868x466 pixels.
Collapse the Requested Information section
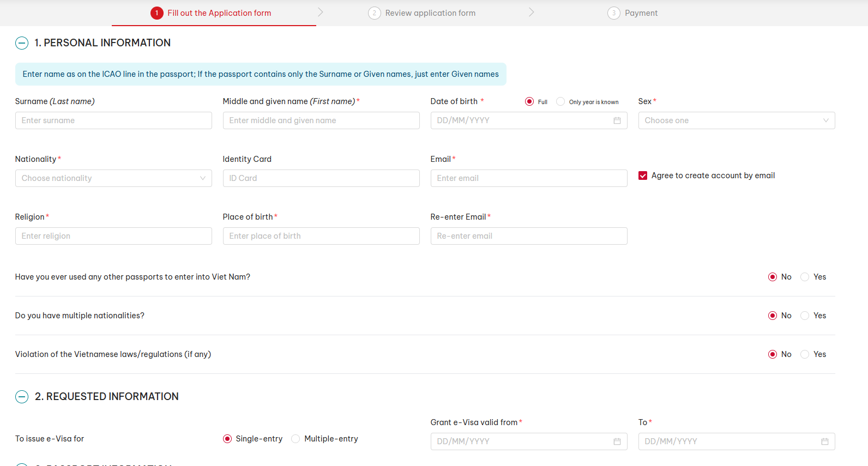click(22, 397)
